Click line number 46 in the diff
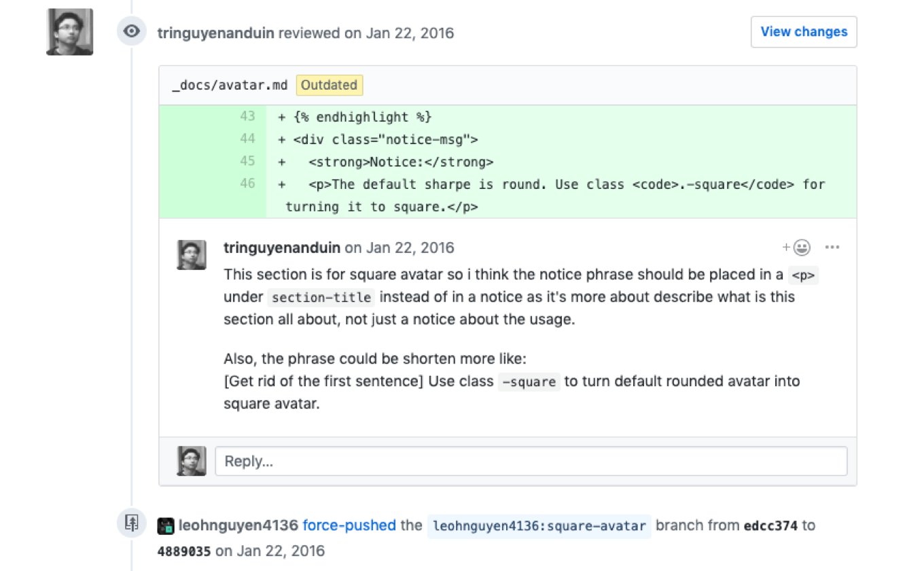 [x=247, y=184]
